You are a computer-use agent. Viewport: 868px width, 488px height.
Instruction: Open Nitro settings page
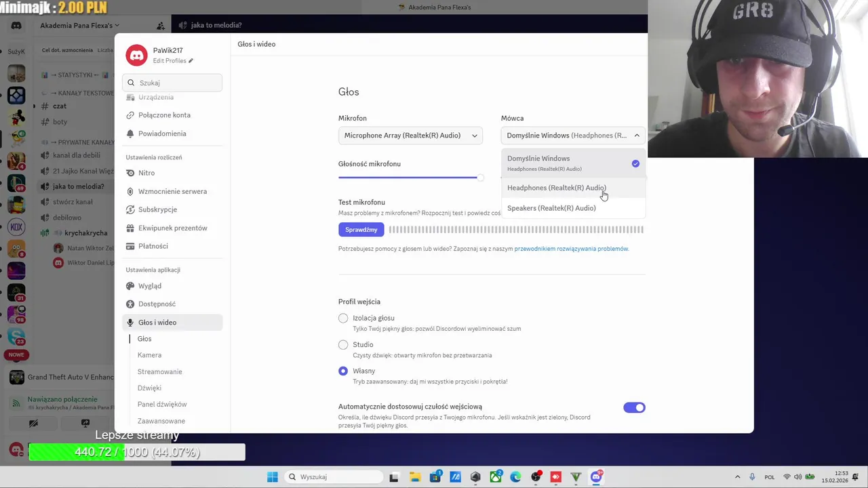[172, 173]
